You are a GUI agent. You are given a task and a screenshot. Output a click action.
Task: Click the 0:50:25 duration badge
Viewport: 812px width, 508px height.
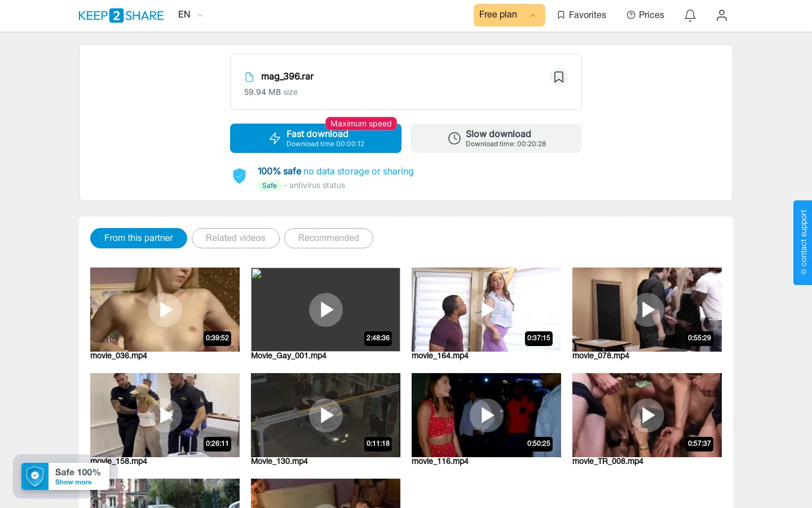[539, 444]
